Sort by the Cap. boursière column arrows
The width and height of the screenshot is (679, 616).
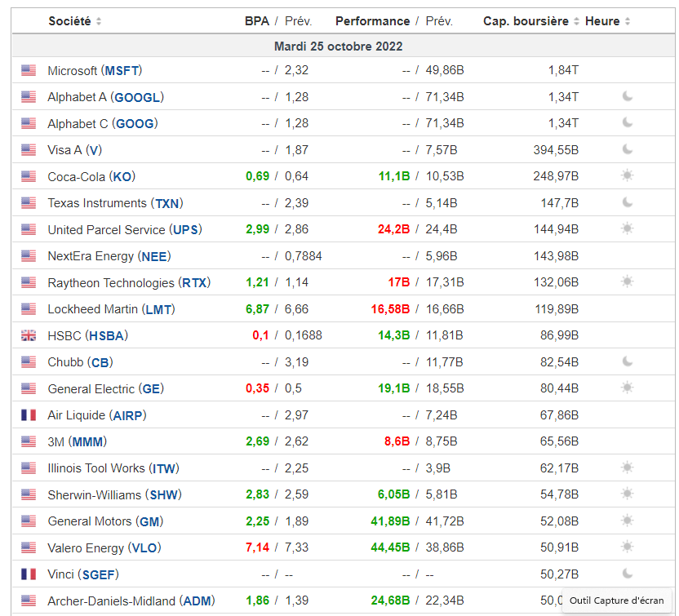pos(576,21)
